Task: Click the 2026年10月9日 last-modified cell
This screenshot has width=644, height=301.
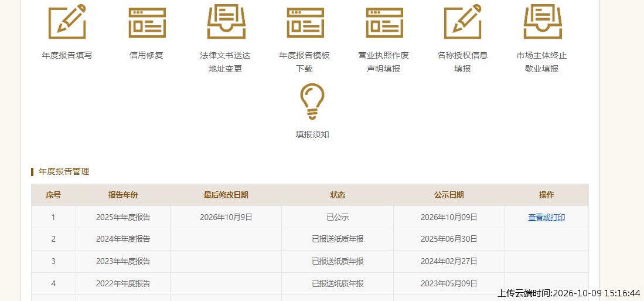Action: pyautogui.click(x=226, y=217)
